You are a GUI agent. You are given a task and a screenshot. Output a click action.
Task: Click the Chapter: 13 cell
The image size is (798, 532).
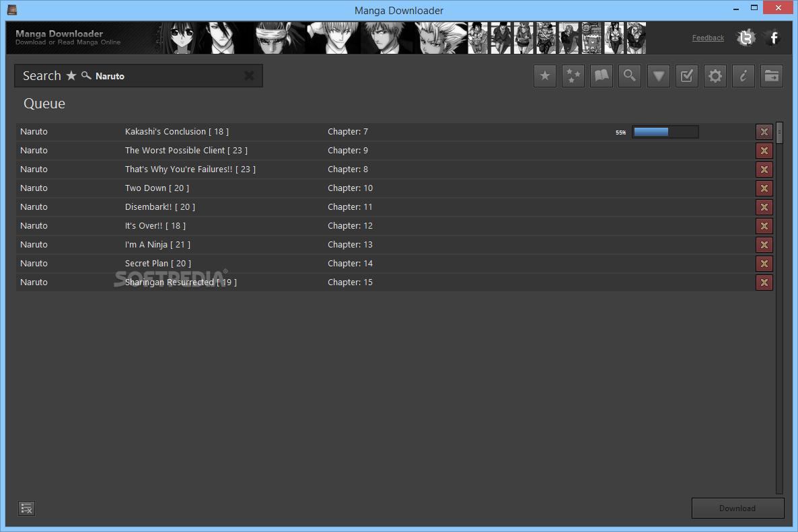pyautogui.click(x=350, y=245)
